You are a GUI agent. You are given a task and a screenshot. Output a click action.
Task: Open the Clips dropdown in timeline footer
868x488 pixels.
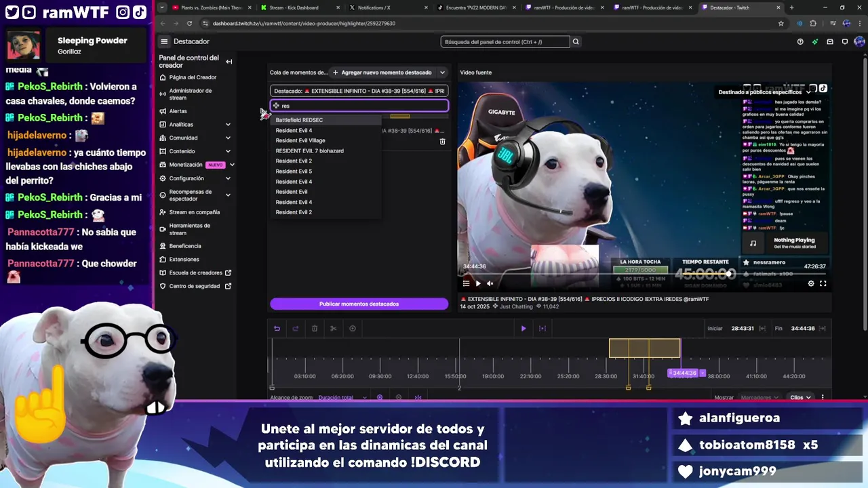(x=800, y=398)
